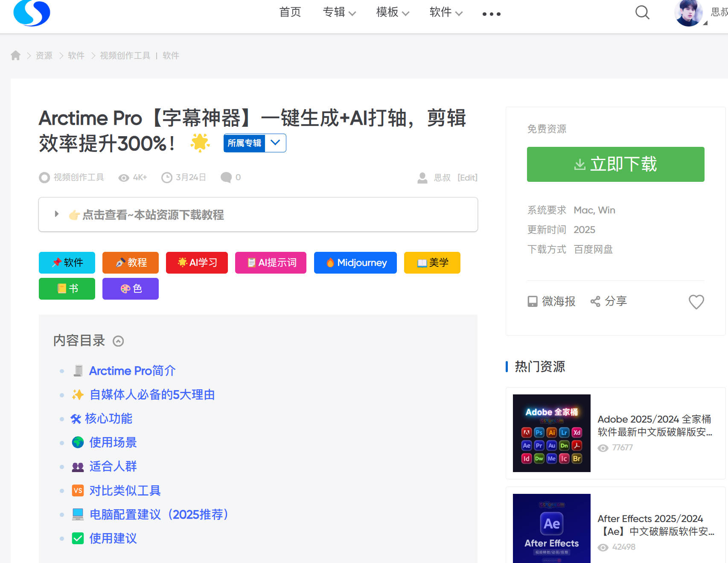Select the 美学 tag
This screenshot has height=563, width=728.
point(432,263)
